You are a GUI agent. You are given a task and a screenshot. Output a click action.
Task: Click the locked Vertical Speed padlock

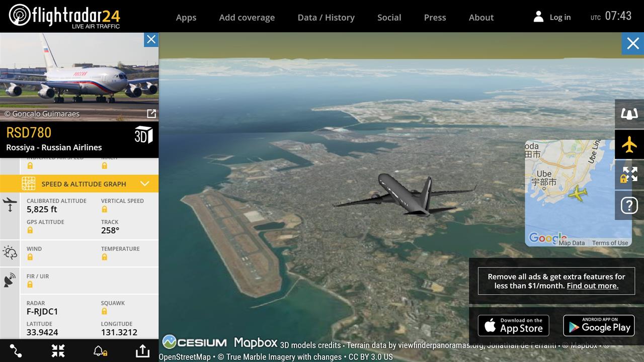(x=104, y=209)
